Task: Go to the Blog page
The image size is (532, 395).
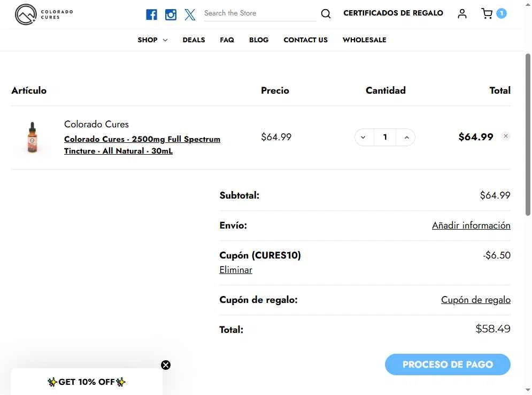Action: click(x=259, y=40)
